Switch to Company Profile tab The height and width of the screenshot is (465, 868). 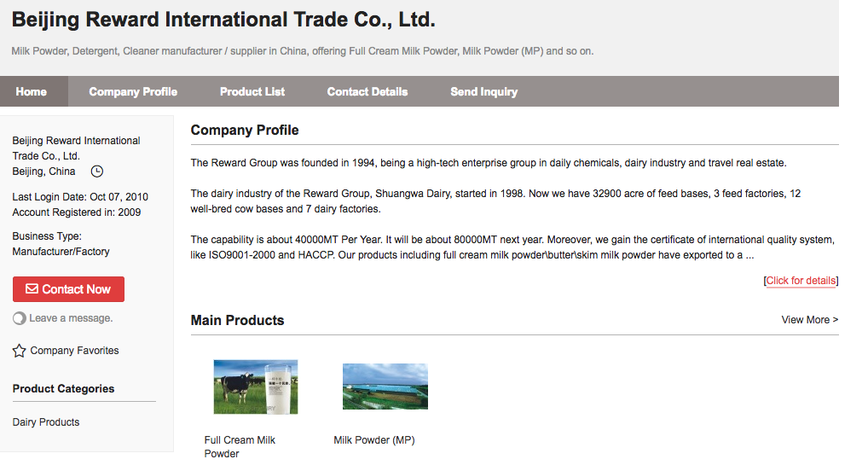point(133,91)
